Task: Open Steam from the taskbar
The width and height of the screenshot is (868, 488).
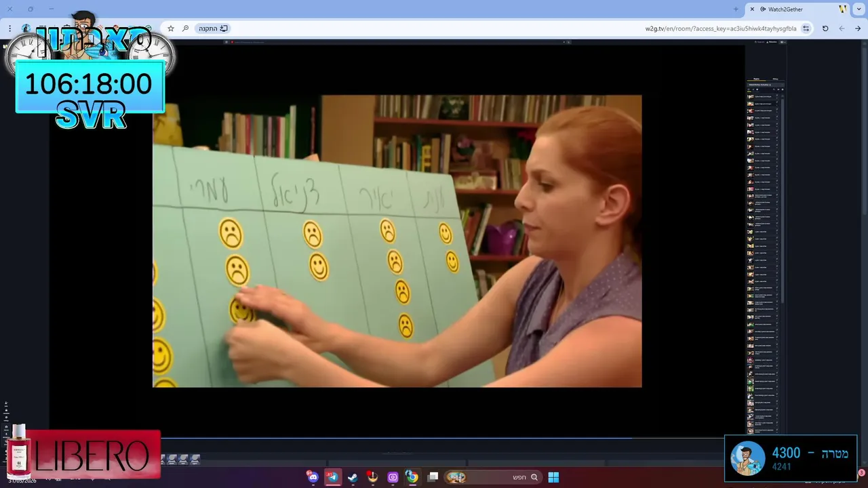Action: pos(353,477)
